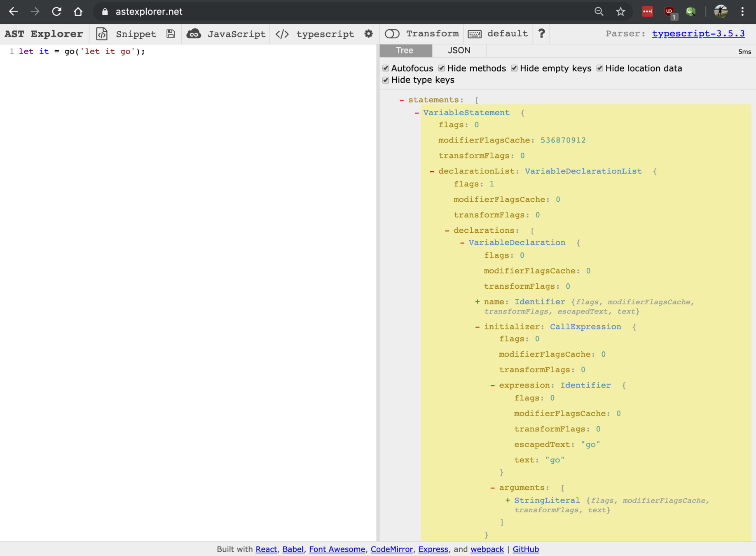Collapse the VariableDeclaration node
The image size is (756, 556).
point(462,243)
